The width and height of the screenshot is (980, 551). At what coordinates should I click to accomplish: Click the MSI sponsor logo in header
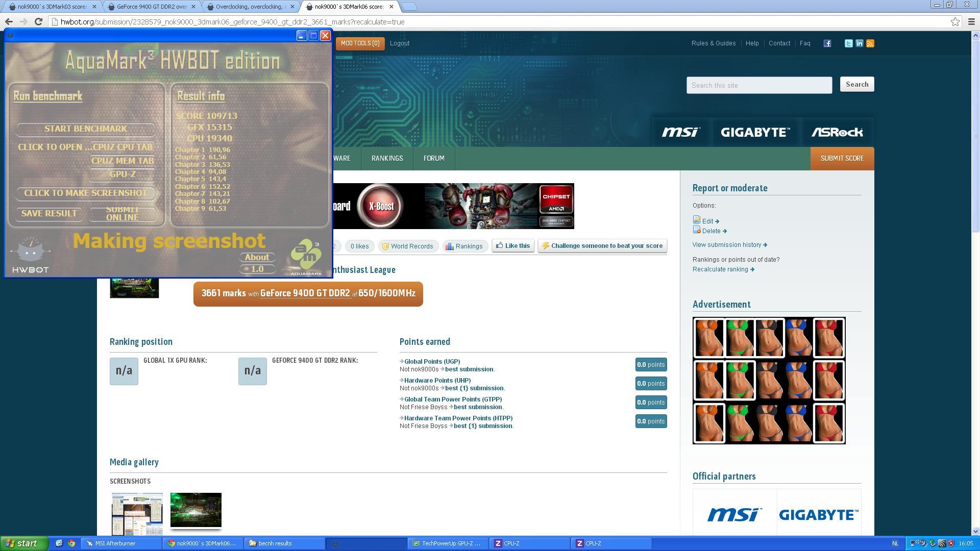[681, 132]
